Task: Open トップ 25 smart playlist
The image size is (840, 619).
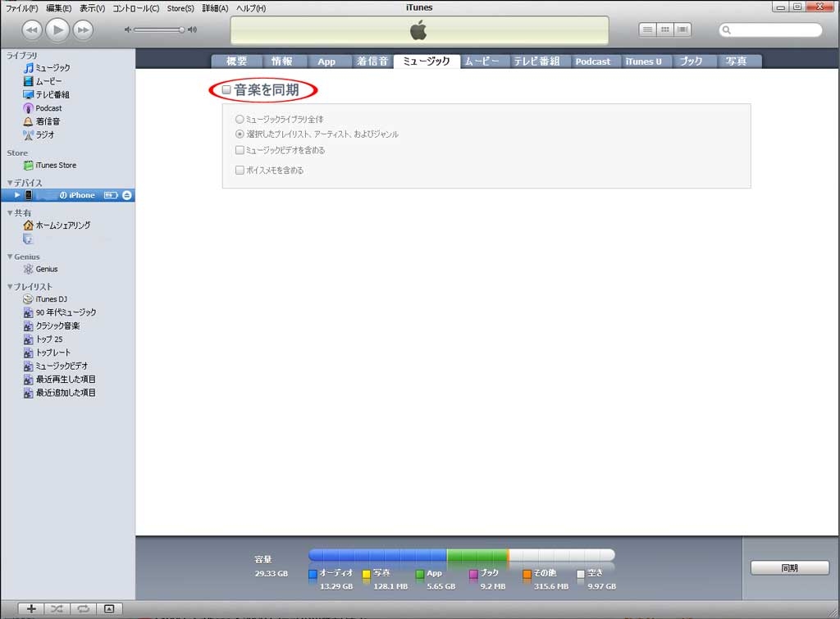Action: coord(43,339)
